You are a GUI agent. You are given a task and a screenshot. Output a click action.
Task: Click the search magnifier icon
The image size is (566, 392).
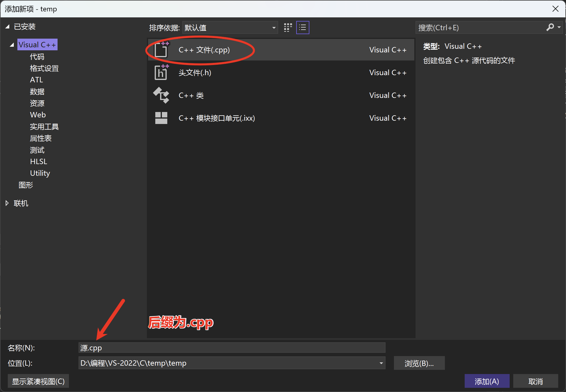(x=550, y=28)
